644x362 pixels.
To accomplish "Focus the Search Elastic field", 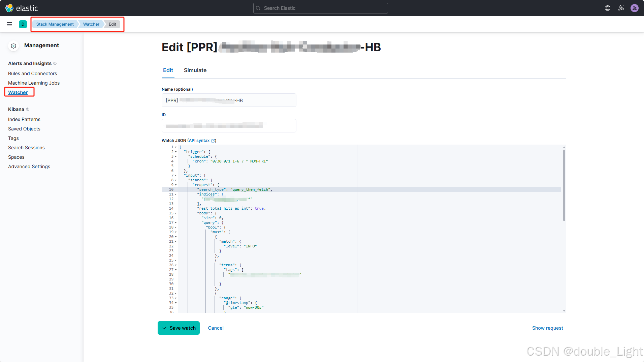I will pos(321,8).
